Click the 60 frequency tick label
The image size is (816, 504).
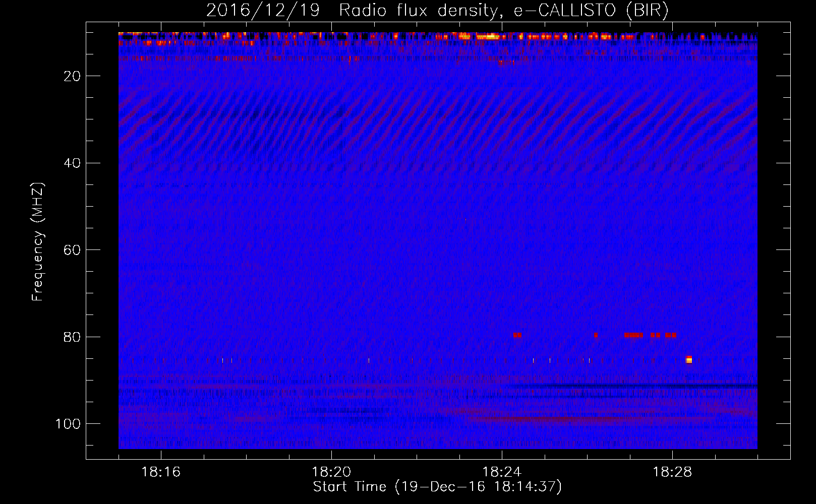click(x=73, y=250)
